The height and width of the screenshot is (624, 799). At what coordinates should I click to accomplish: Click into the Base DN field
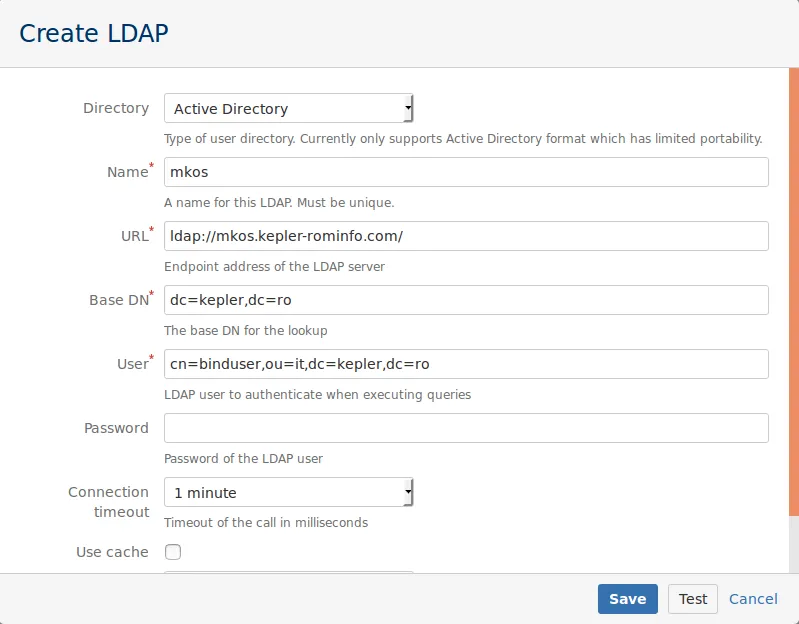[466, 300]
